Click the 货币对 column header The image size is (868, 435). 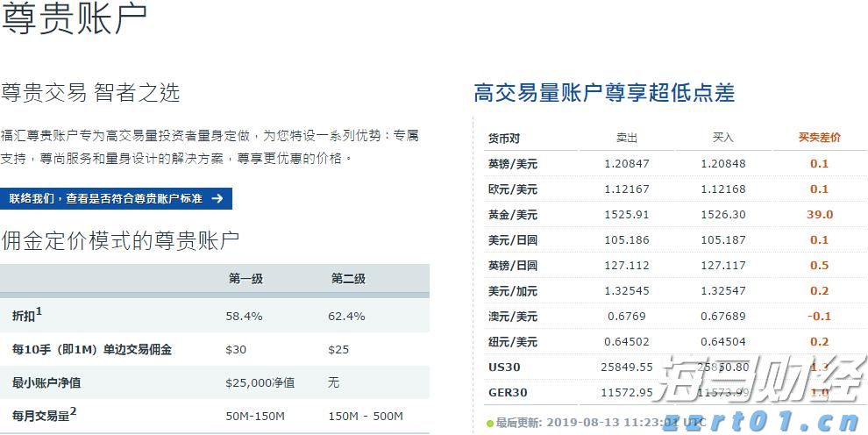click(504, 139)
